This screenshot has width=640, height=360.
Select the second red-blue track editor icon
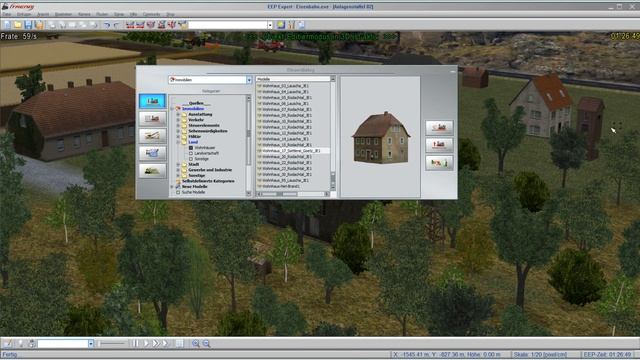point(140,25)
